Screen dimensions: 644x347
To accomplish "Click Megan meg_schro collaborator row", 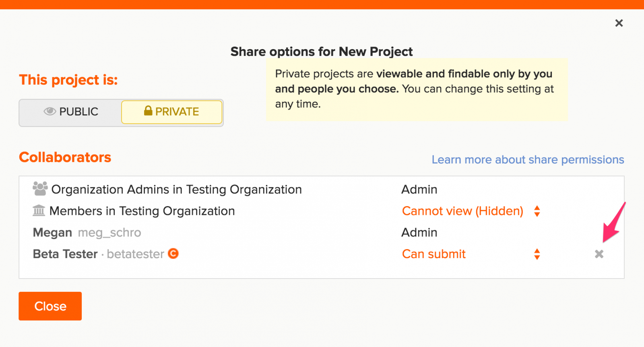I will pyautogui.click(x=87, y=233).
